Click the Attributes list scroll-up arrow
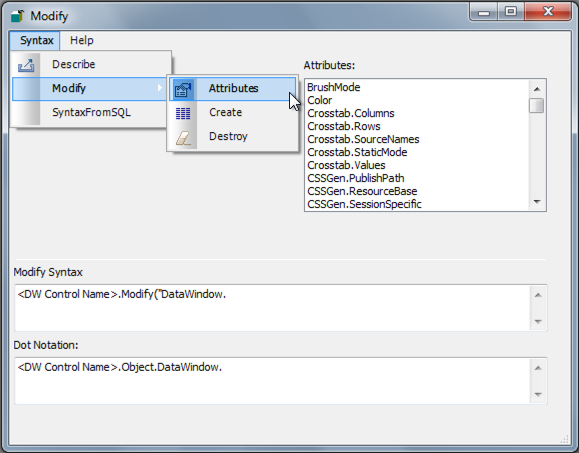The image size is (579, 453). click(537, 89)
